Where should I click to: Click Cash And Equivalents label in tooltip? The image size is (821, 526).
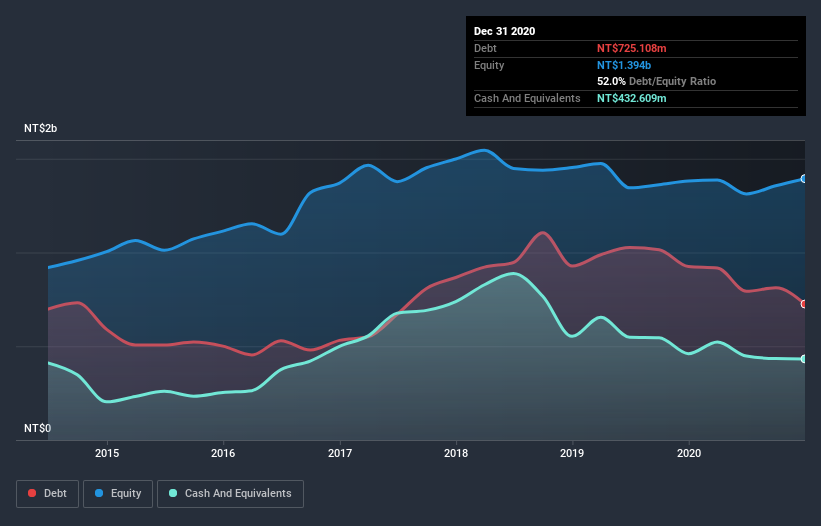coord(527,98)
